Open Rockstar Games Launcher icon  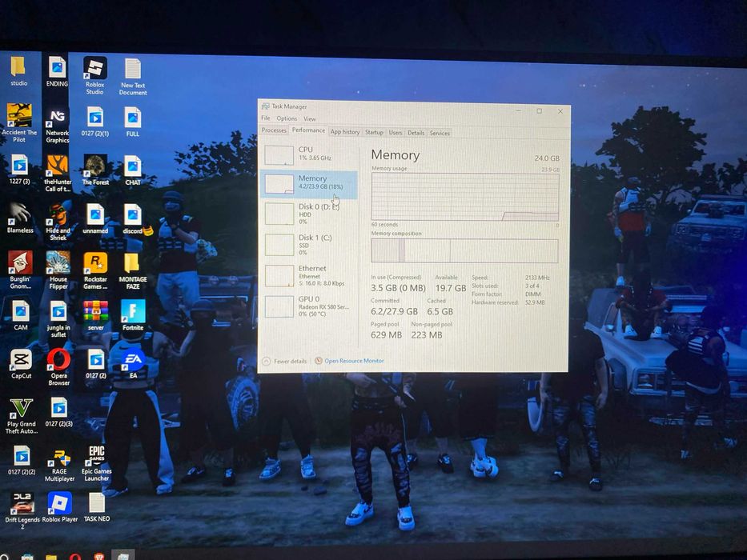[95, 271]
